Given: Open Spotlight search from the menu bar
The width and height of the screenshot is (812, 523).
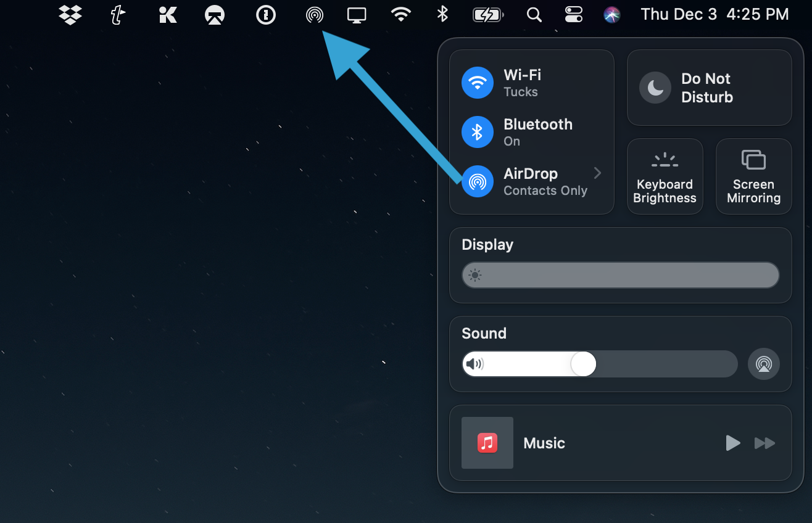Looking at the screenshot, I should pyautogui.click(x=534, y=15).
